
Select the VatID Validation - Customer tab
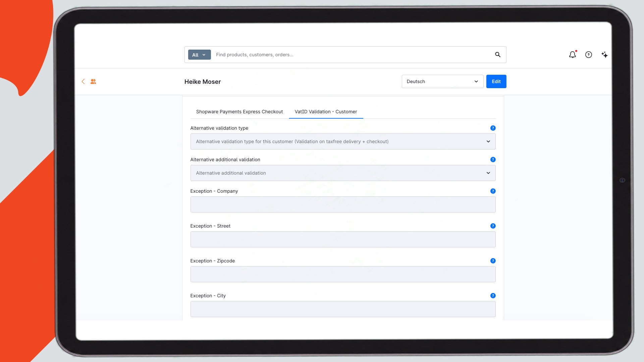coord(326,112)
